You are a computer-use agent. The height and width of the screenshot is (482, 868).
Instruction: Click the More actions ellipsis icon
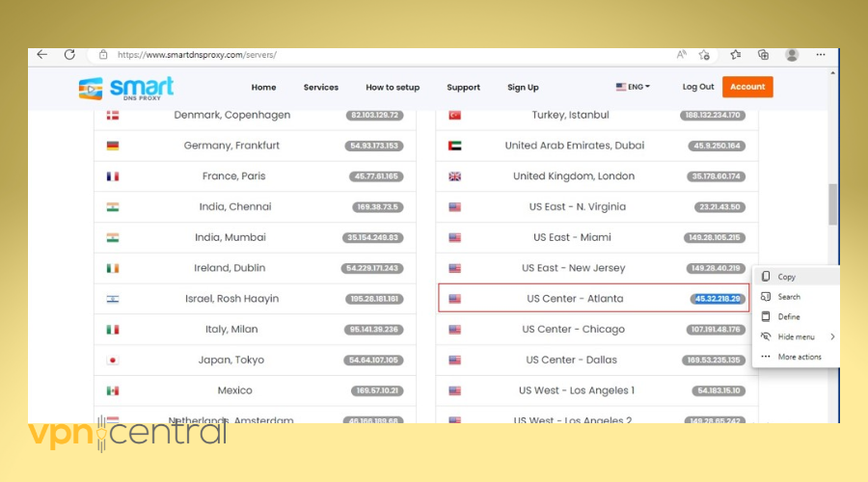766,357
